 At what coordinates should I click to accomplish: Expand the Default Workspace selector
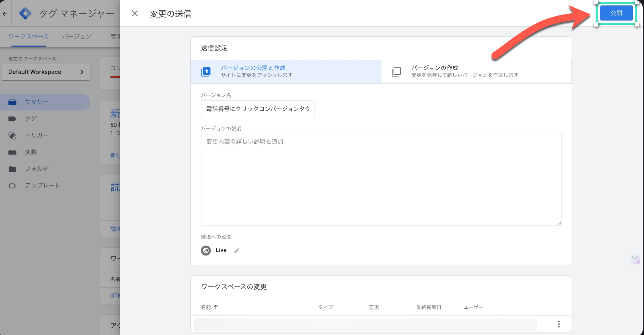pos(46,72)
